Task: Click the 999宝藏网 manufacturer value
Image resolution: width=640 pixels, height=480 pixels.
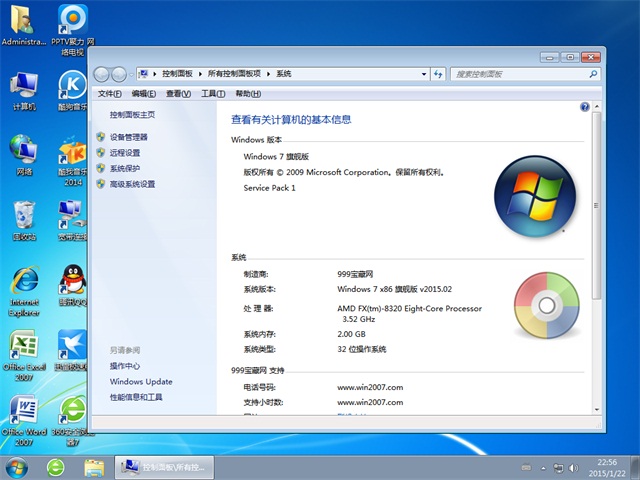Action: point(355,274)
